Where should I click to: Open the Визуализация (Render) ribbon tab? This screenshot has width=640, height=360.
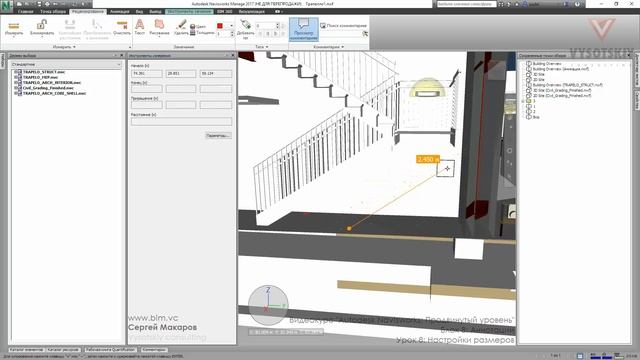[x=251, y=11]
